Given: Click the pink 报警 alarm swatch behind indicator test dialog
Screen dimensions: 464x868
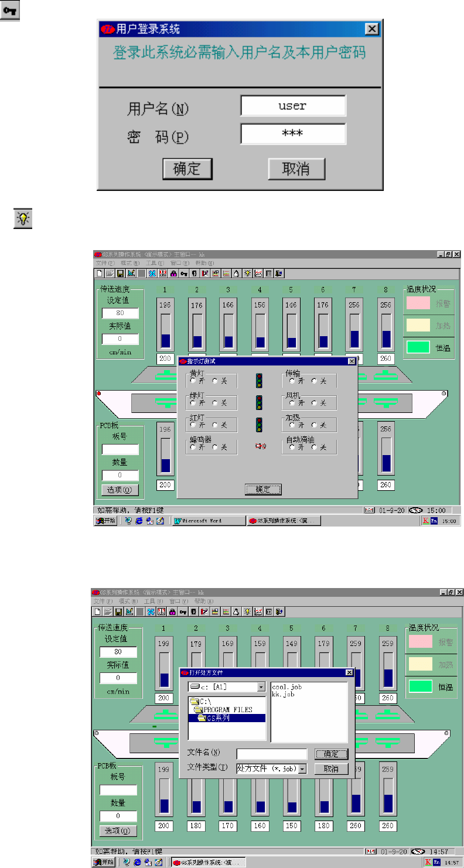Looking at the screenshot, I should pos(418,303).
